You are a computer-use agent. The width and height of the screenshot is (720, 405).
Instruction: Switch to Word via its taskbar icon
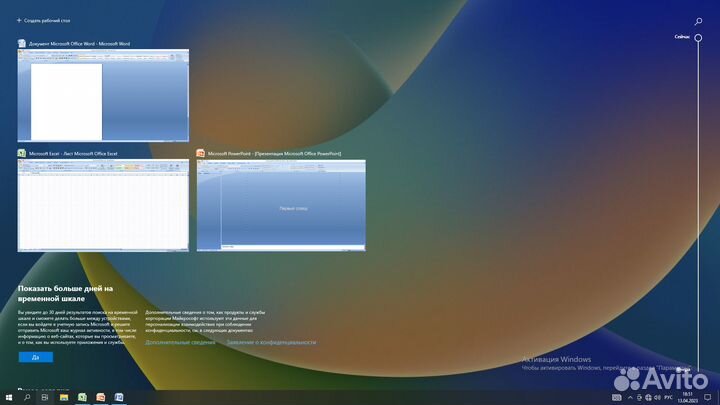[119, 397]
